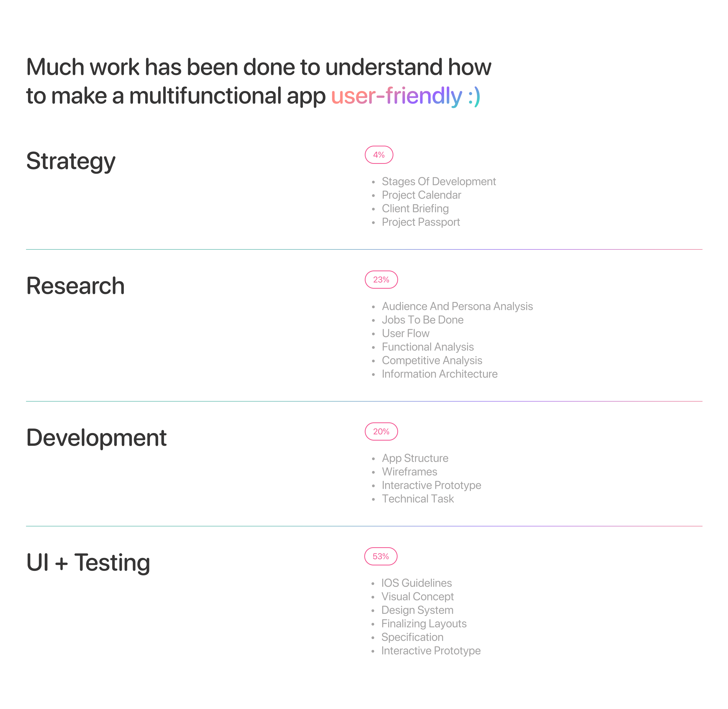Image resolution: width=728 pixels, height=709 pixels.
Task: Open the Client Briefing list item
Action: coord(415,209)
